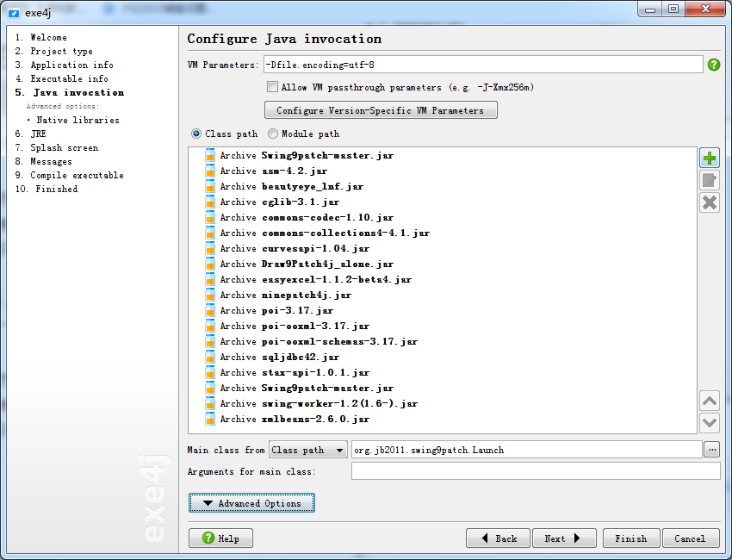Select the Class path radio button
732x560 pixels.
[196, 134]
